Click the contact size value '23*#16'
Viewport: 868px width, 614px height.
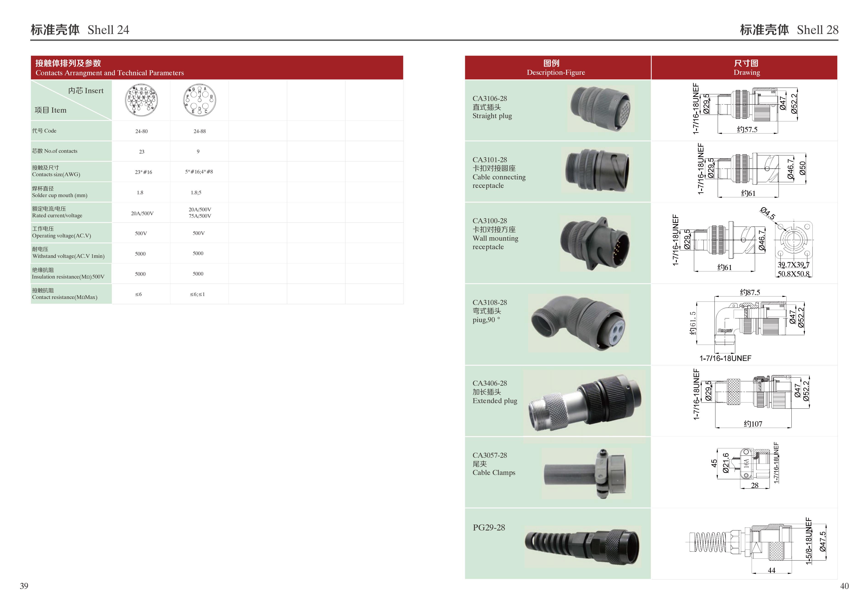(x=144, y=172)
